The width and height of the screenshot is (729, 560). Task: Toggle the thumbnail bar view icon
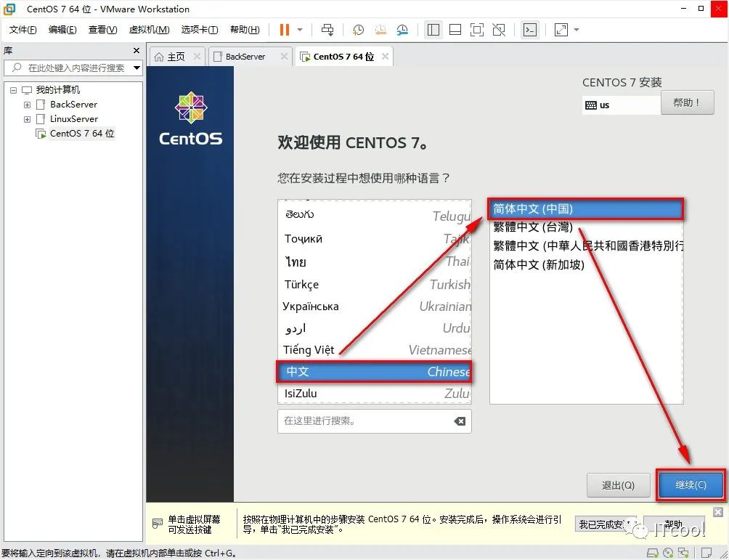(455, 30)
